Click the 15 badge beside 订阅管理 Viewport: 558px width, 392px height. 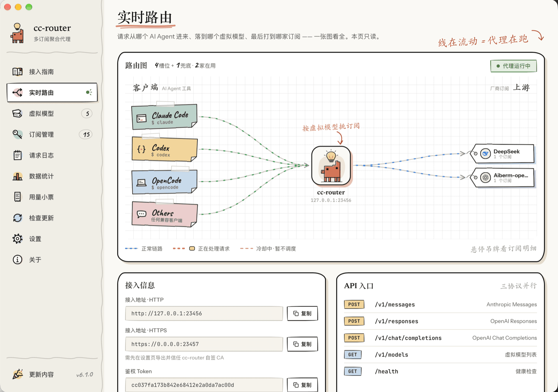point(86,134)
